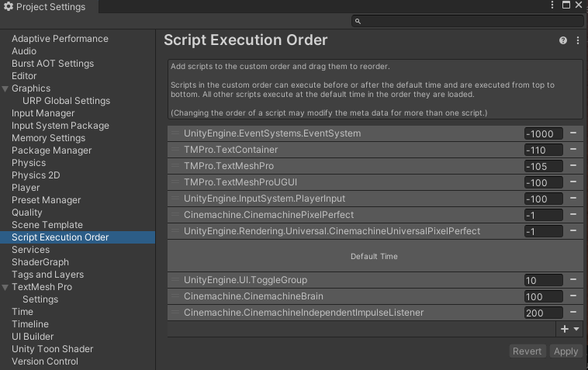Grab the drag handle of the TMPro.TextMeshPro row
Screen dimensions: 588x370
pos(175,165)
